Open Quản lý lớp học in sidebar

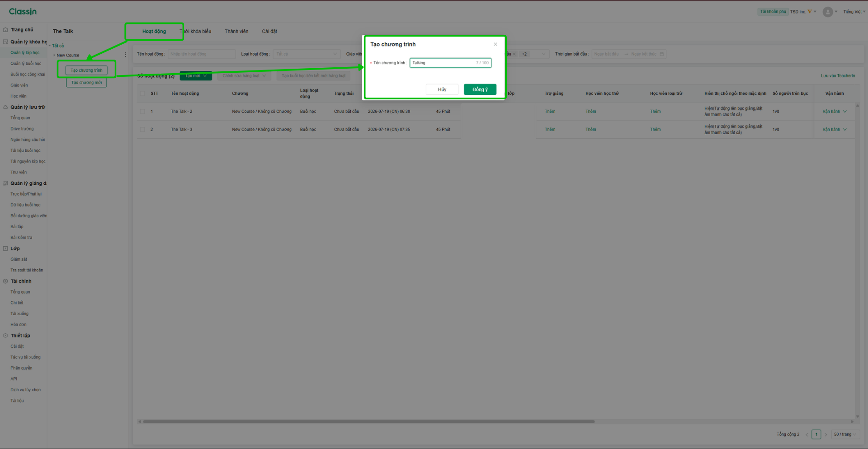tap(25, 53)
